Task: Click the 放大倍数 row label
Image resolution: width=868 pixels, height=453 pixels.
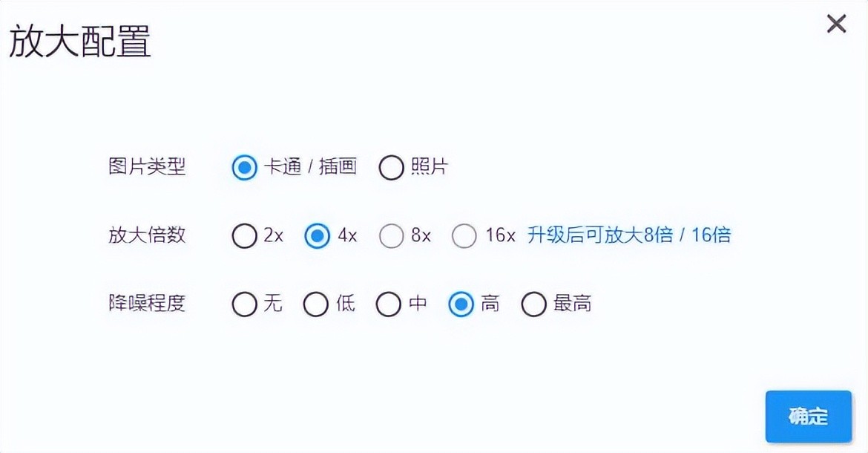Action: [x=147, y=235]
